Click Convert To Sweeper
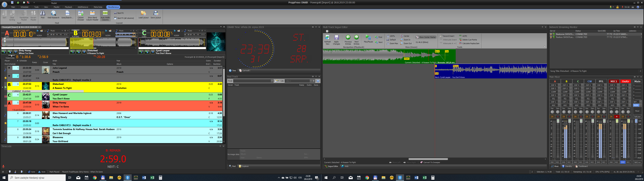Image resolution: width=644 pixels, height=181 pixels. (x=430, y=163)
